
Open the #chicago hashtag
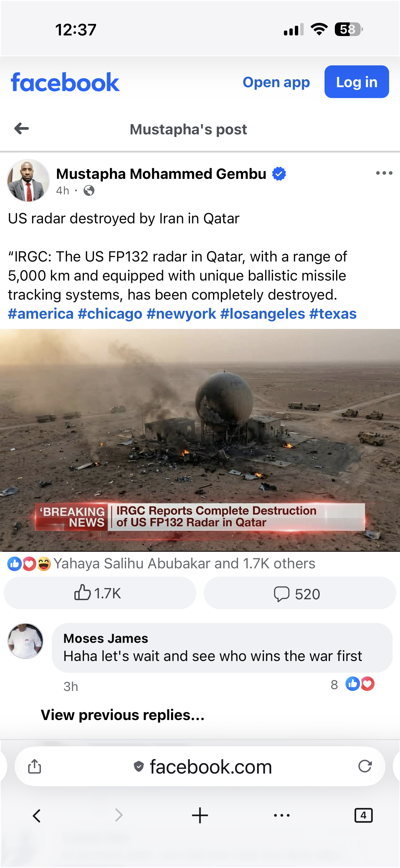pyautogui.click(x=110, y=314)
